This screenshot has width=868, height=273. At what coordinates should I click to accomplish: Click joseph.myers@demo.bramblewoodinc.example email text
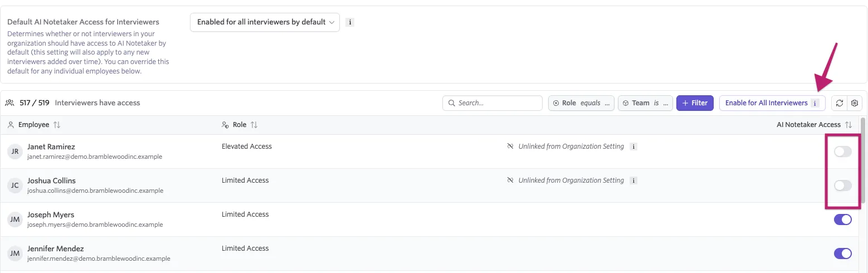click(95, 225)
